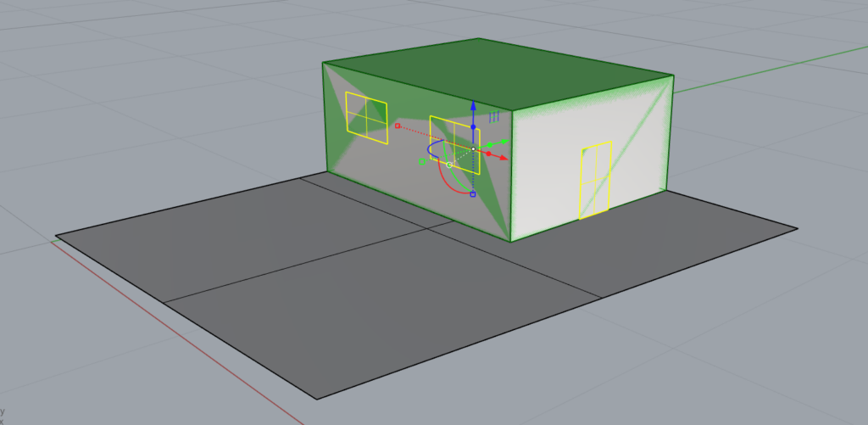
Task: Select the yellow door outline on the white wall
Action: [x=595, y=180]
